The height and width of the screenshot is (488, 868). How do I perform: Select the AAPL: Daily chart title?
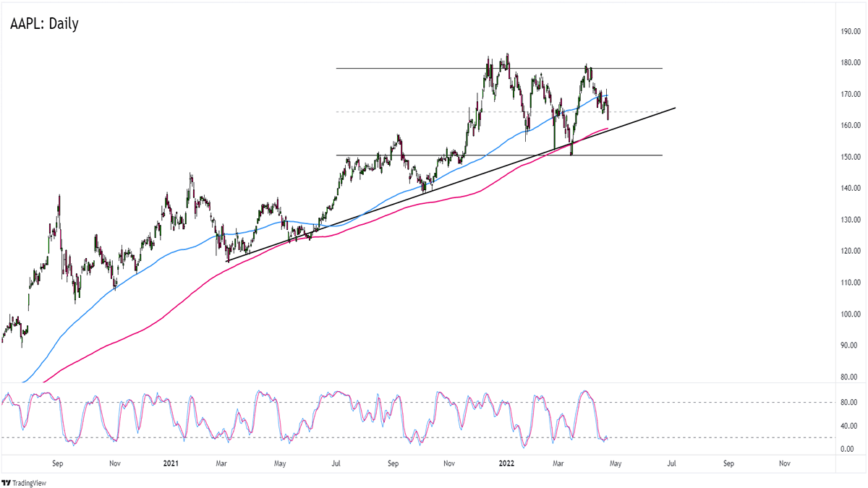coord(45,24)
